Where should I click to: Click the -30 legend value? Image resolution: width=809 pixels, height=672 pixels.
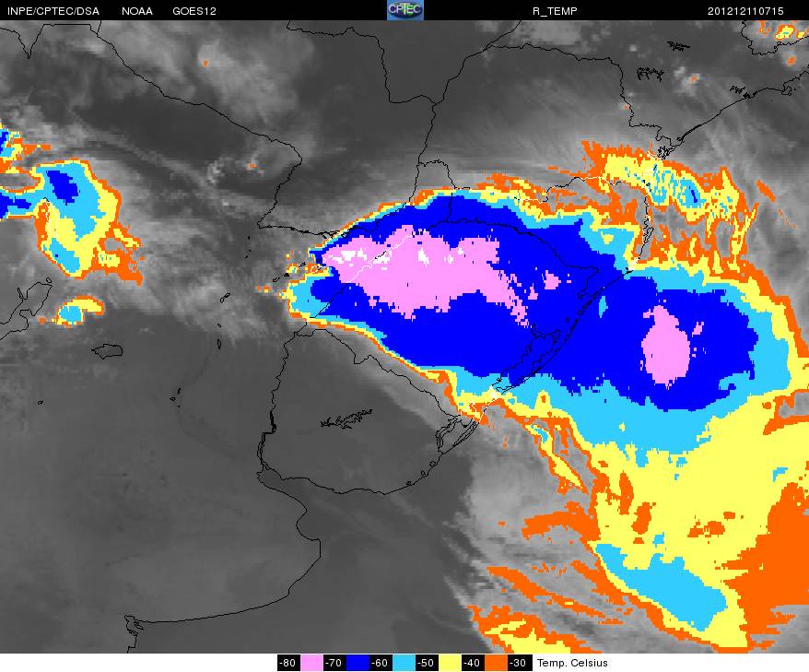pos(519,663)
